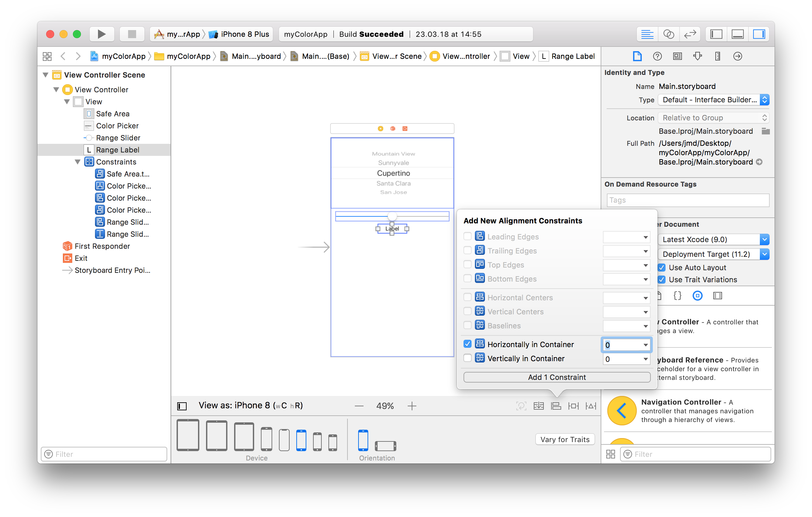Open the Type dropdown for Main.storyboard

tap(713, 100)
